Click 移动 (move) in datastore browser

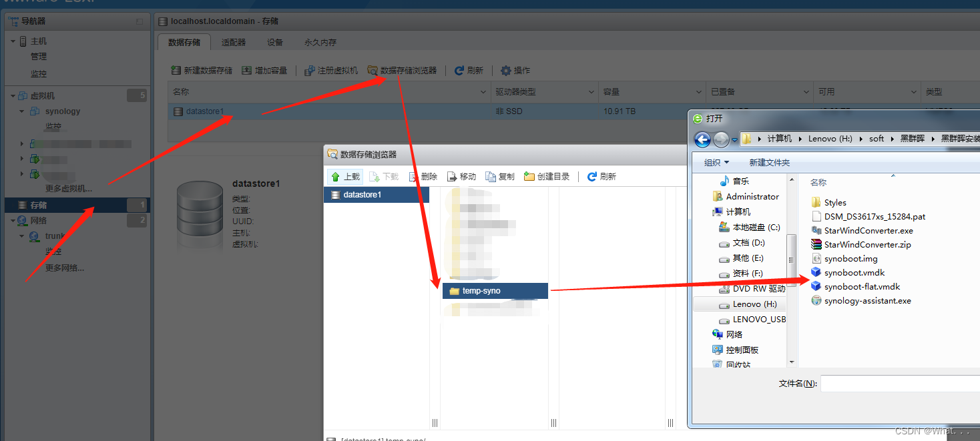coord(461,177)
